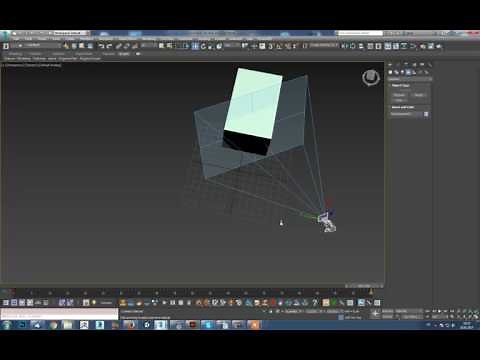Pick the Select Object arrow tool
The height and width of the screenshot is (360, 480).
point(161,46)
